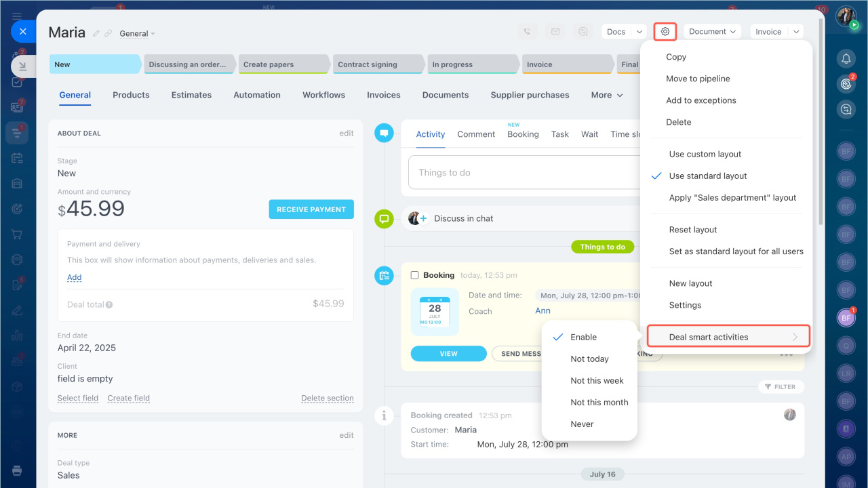The width and height of the screenshot is (868, 488).
Task: Click the Things to do input field
Action: tap(522, 173)
